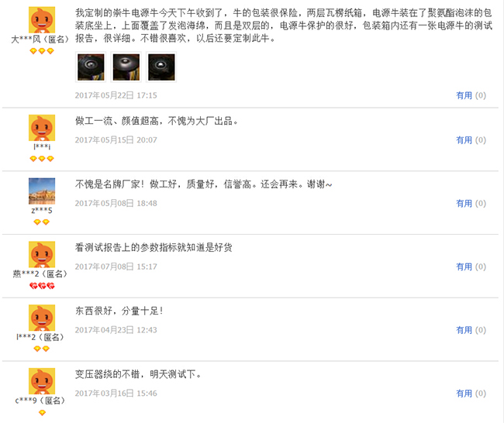This screenshot has height=423, width=504.
Task: Mark the 2017年04月23日 review as 有用
Action: click(x=464, y=330)
